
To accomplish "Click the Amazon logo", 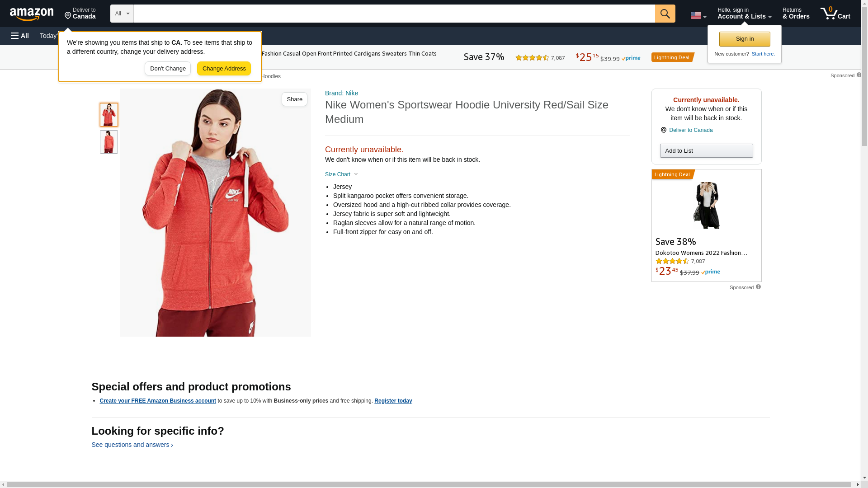I will 32,14.
